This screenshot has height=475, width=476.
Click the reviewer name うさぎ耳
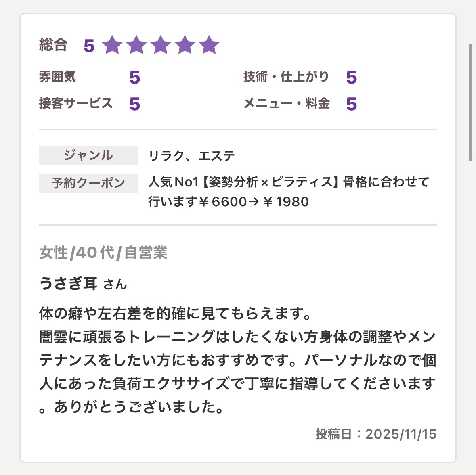point(69,283)
